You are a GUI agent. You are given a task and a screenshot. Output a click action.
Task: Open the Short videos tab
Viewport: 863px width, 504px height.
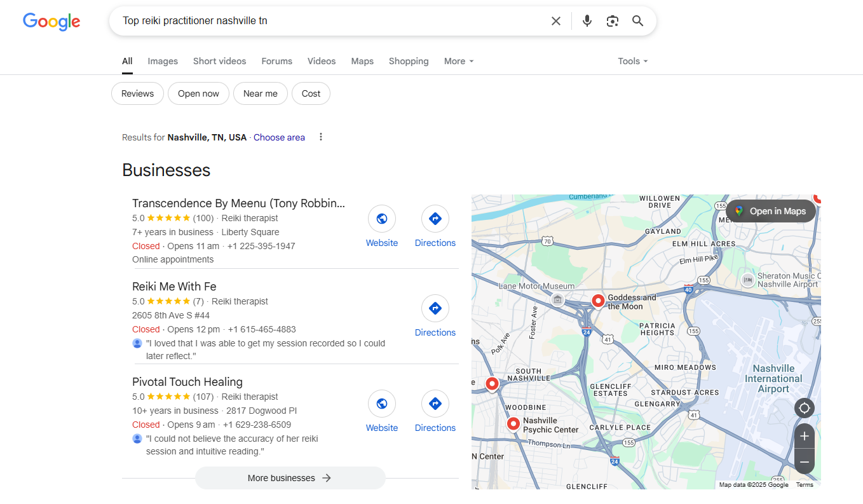[219, 61]
